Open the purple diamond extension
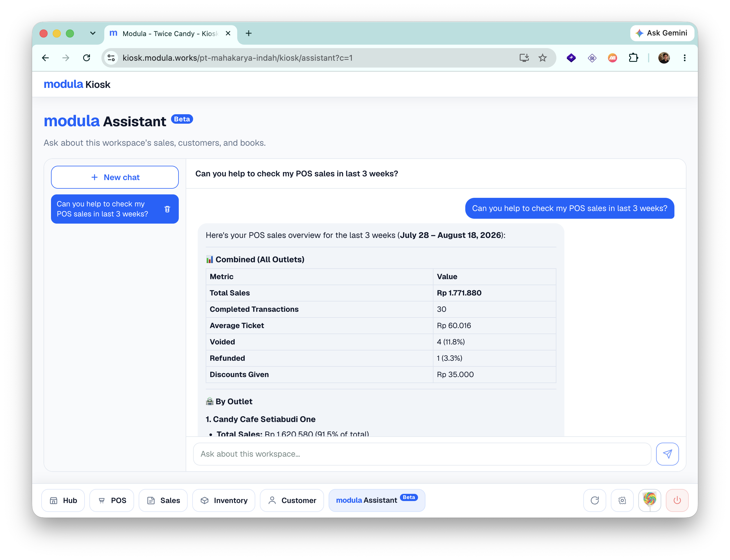Viewport: 730px width, 560px height. point(571,58)
